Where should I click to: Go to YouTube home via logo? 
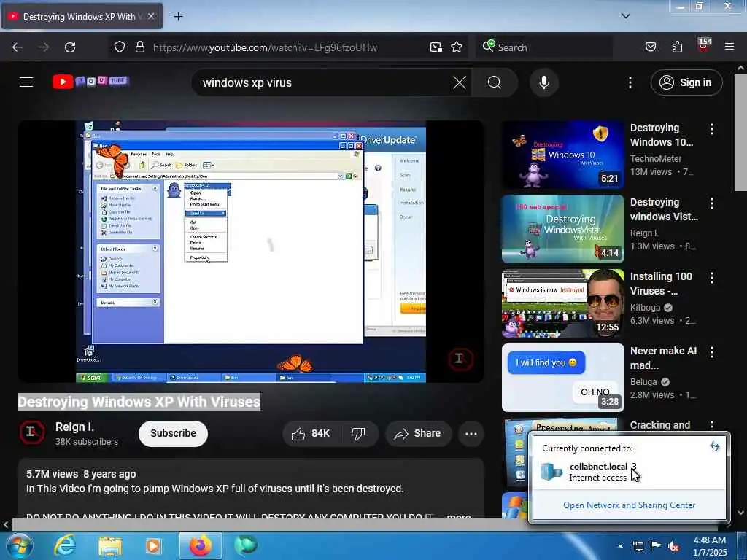[x=90, y=82]
